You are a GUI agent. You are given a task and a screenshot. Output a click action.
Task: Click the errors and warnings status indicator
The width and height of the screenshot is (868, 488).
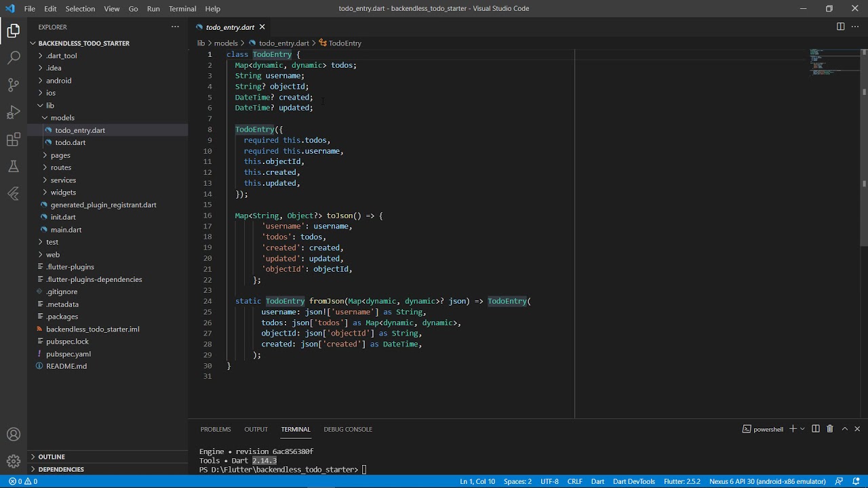point(23,481)
